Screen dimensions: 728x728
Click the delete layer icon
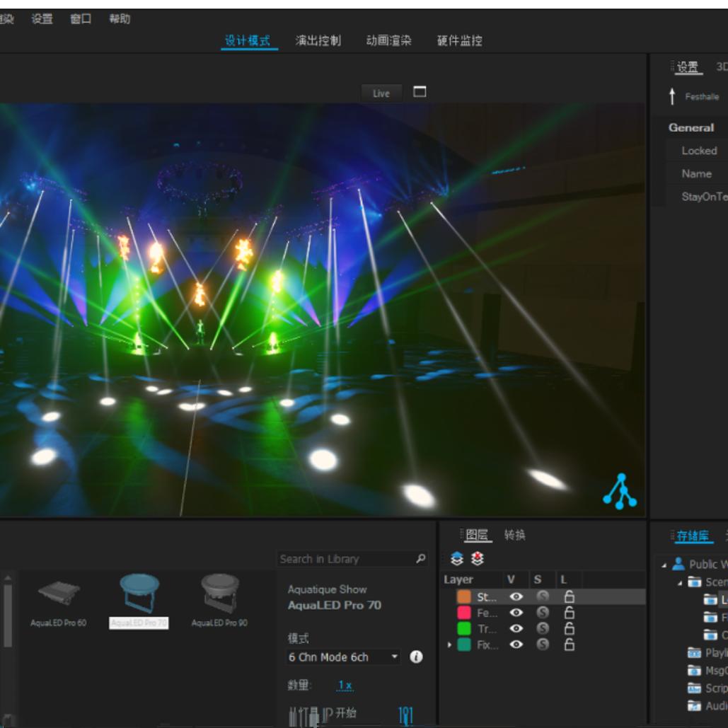pyautogui.click(x=477, y=560)
